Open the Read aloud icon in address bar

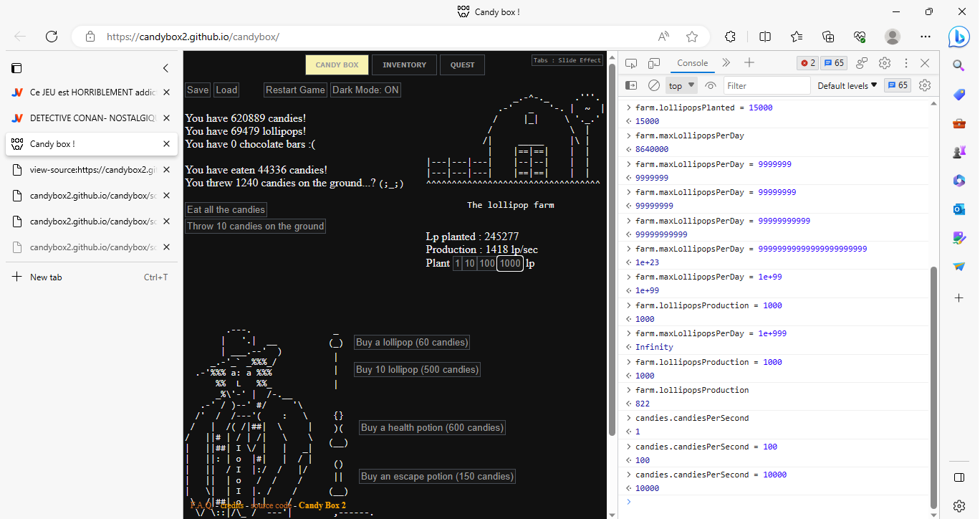coord(664,37)
